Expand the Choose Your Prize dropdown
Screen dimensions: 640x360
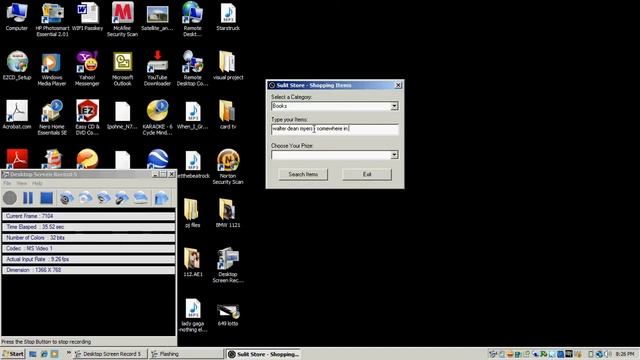click(394, 155)
